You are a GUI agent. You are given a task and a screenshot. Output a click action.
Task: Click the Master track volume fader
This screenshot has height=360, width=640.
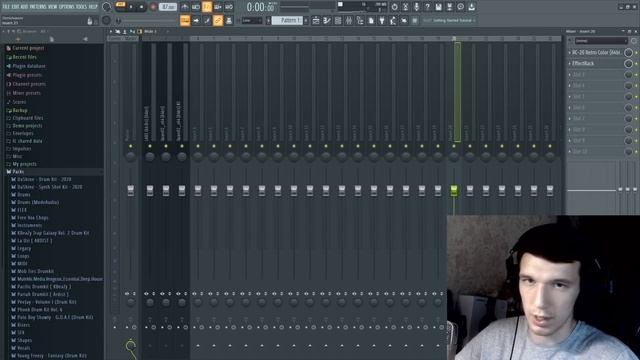click(x=131, y=190)
